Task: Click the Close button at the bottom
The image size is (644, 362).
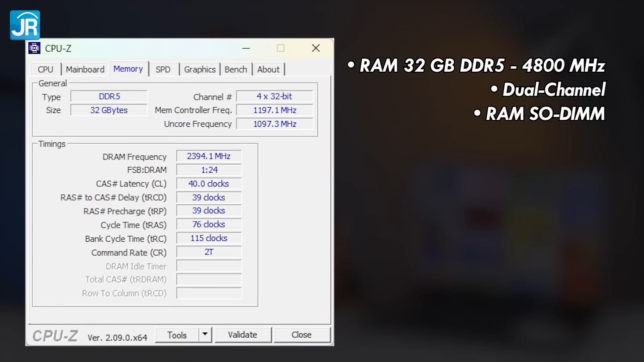Action: pyautogui.click(x=302, y=335)
